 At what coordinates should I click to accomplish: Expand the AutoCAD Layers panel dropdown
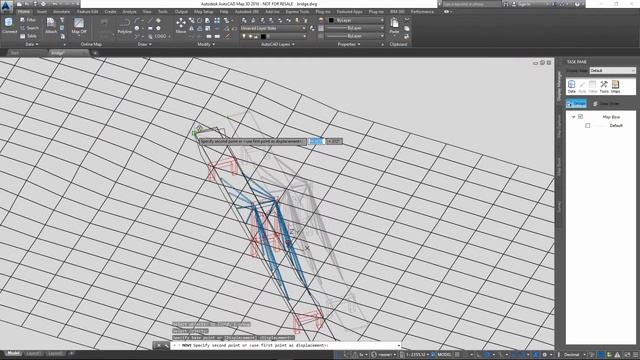click(278, 44)
